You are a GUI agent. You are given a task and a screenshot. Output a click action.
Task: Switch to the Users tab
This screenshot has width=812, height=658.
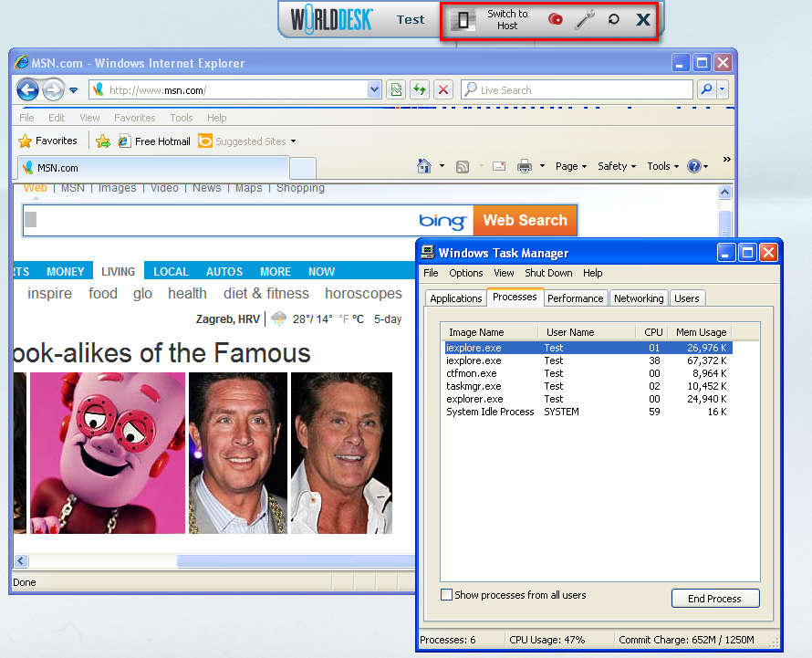tap(687, 298)
